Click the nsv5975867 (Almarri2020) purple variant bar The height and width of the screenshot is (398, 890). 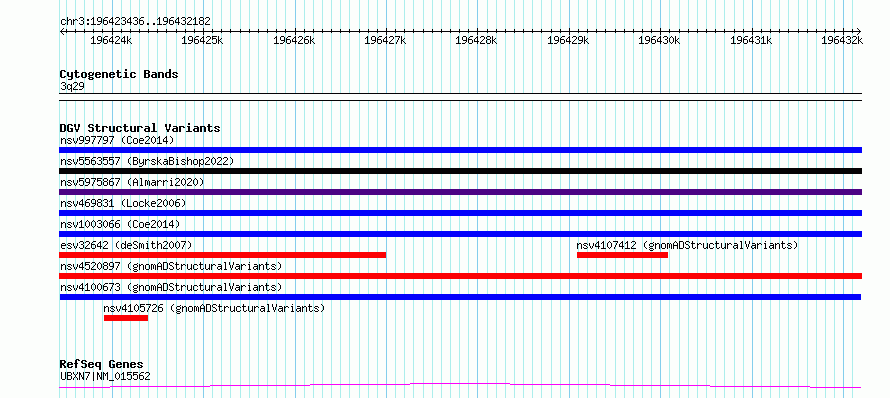coord(460,192)
